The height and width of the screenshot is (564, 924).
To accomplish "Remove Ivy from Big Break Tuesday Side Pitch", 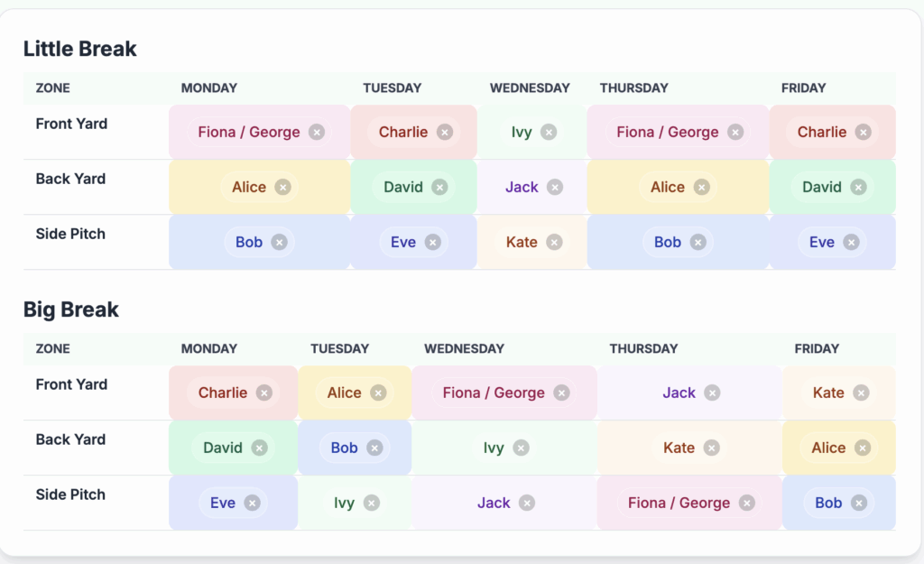I will coord(371,503).
